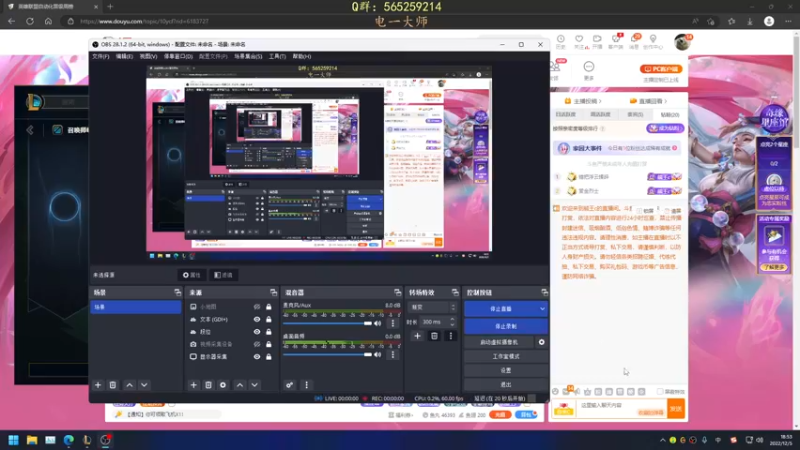Toggle eye icon for display capture source
The width and height of the screenshot is (800, 450).
(257, 357)
